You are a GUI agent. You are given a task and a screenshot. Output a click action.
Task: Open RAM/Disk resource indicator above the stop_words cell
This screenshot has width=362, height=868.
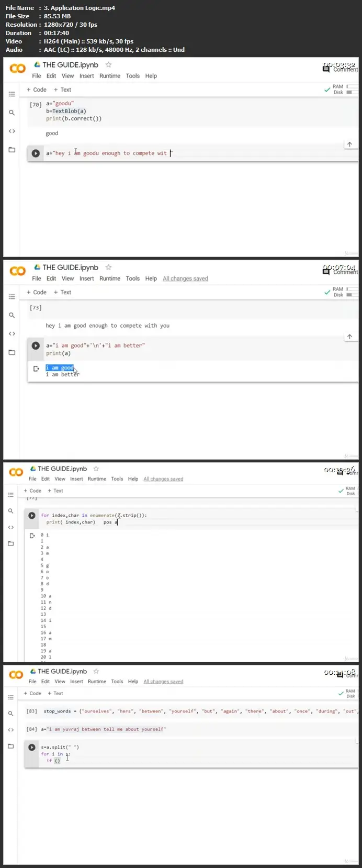(x=350, y=694)
